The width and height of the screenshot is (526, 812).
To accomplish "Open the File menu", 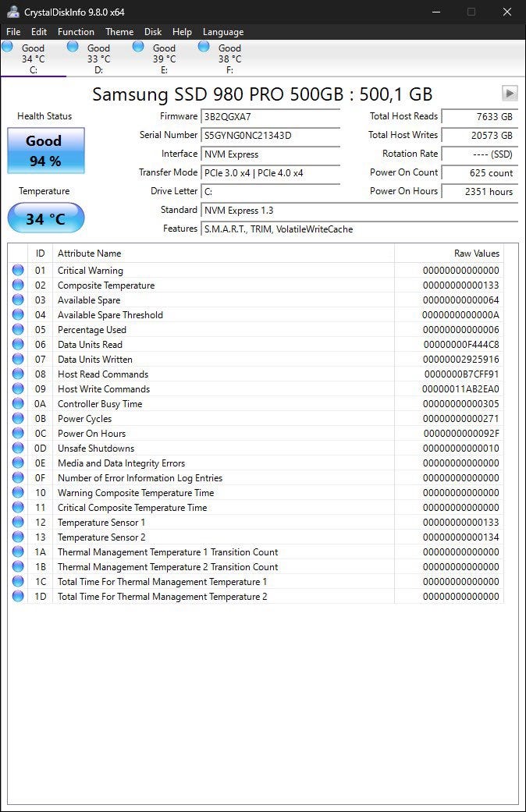I will [13, 31].
